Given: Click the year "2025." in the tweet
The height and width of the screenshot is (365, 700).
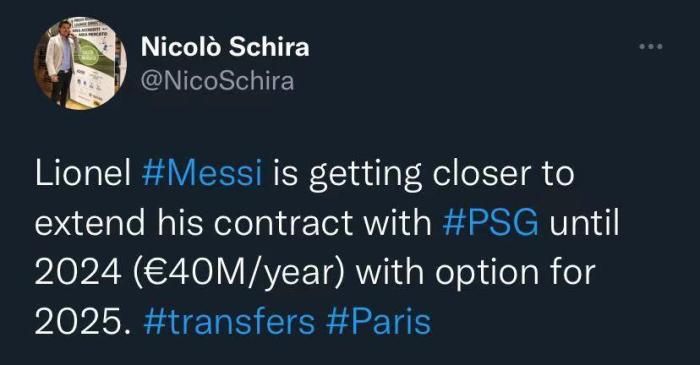Looking at the screenshot, I should click(x=83, y=321).
